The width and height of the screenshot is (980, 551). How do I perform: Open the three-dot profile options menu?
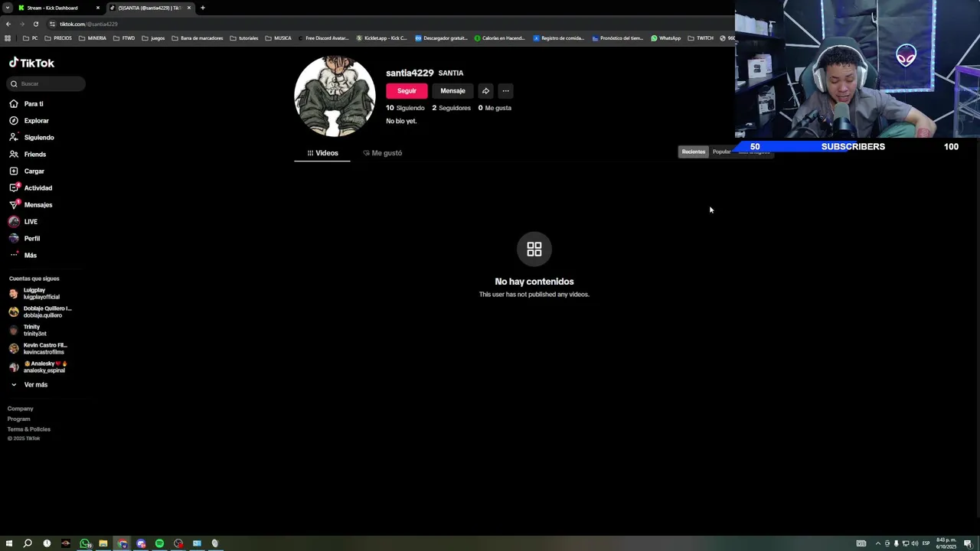click(505, 91)
